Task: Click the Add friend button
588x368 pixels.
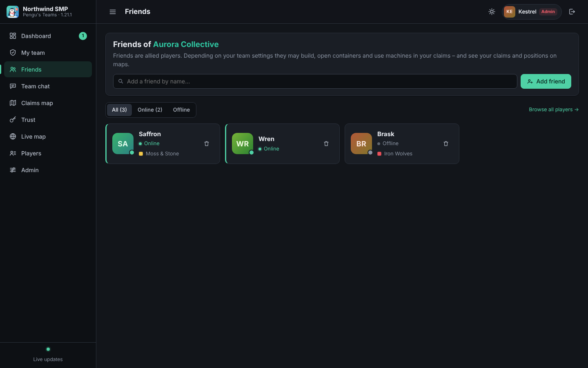Action: pos(546,81)
